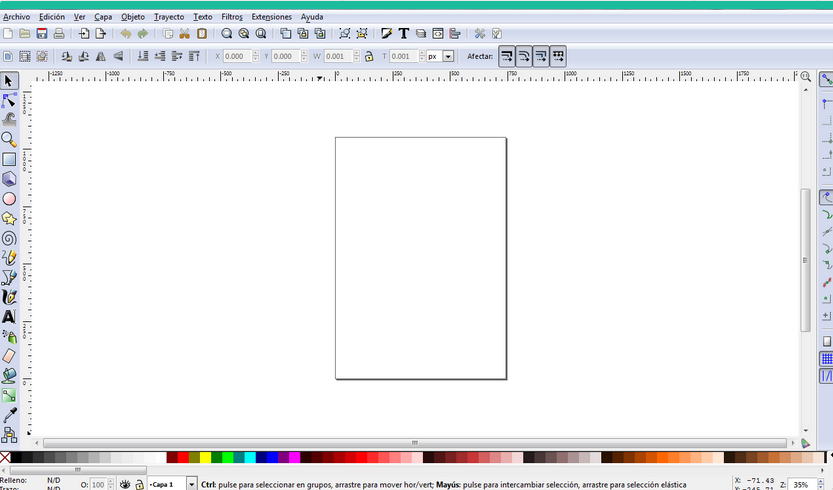Pick the yellow swatch in palette

[x=205, y=458]
